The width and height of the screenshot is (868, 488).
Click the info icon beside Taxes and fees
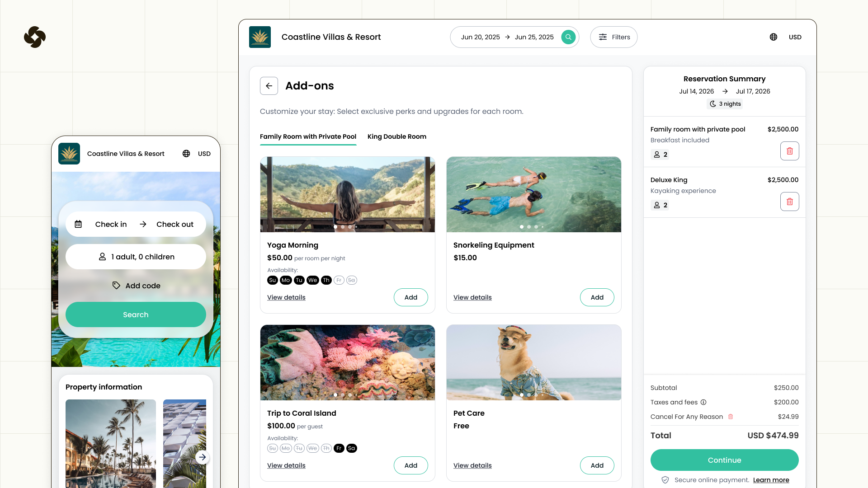point(703,402)
